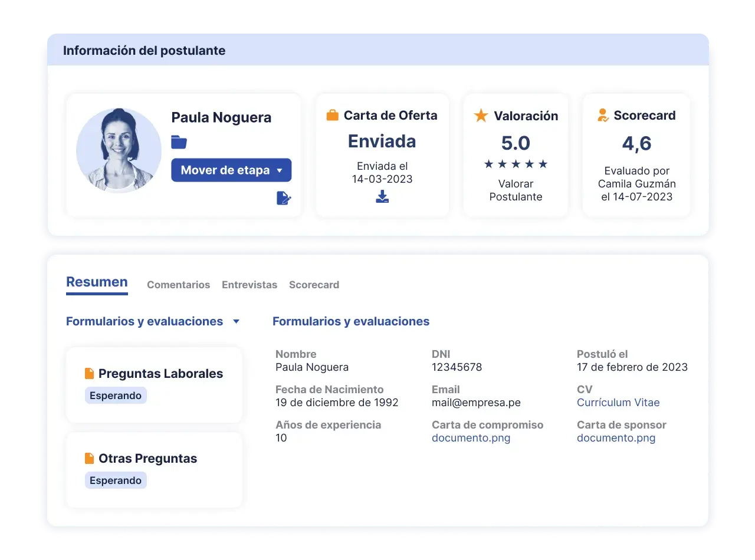Click the orange briefcase Carta de Oferta icon

tap(333, 116)
